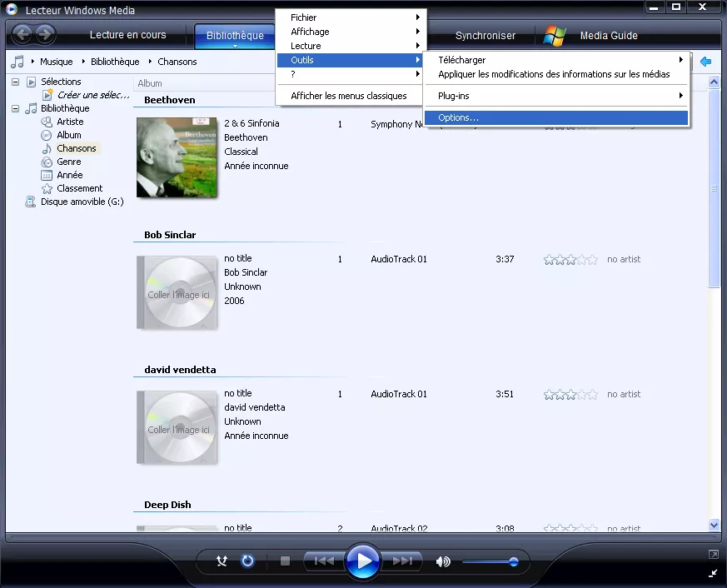The height and width of the screenshot is (588, 727).
Task: Open the Synchroniser tab
Action: click(x=485, y=36)
